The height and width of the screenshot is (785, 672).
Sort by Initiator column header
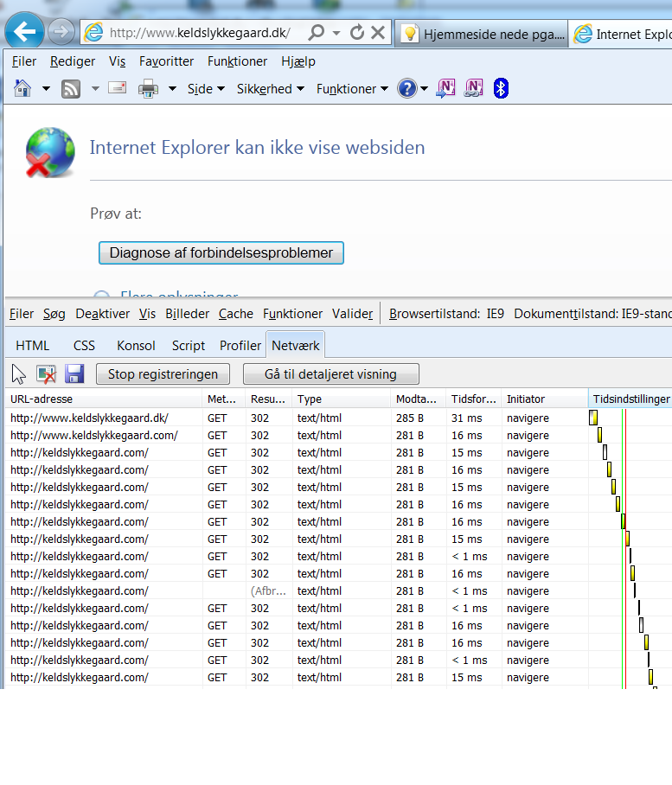coord(545,399)
